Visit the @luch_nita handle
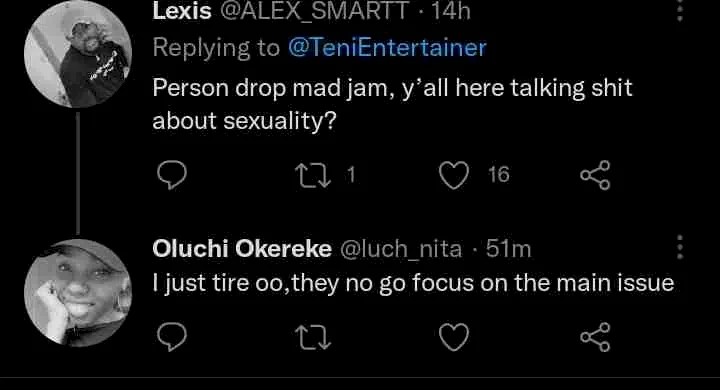The width and height of the screenshot is (720, 390). (x=401, y=250)
